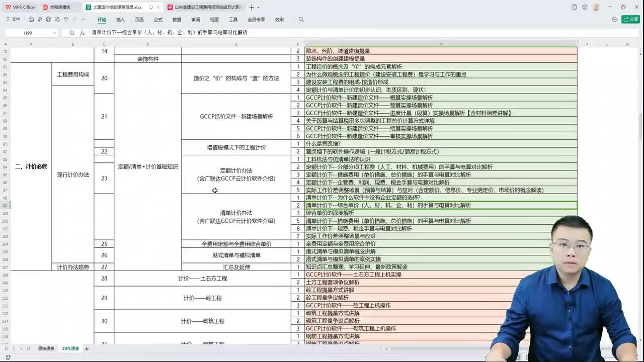This screenshot has height=362, width=644.
Task: Click the save icon in quick toolbar
Action: pyautogui.click(x=31, y=19)
